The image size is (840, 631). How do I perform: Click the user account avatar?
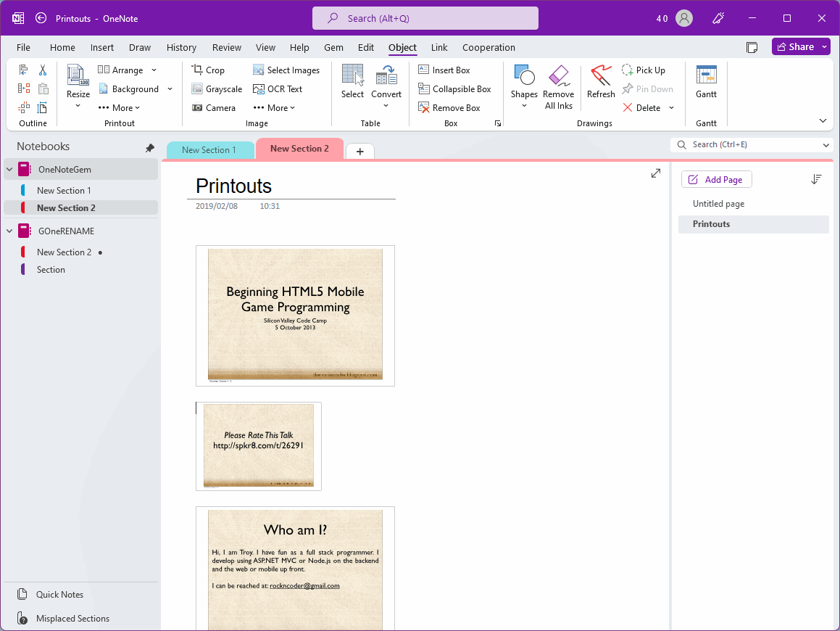pos(684,18)
